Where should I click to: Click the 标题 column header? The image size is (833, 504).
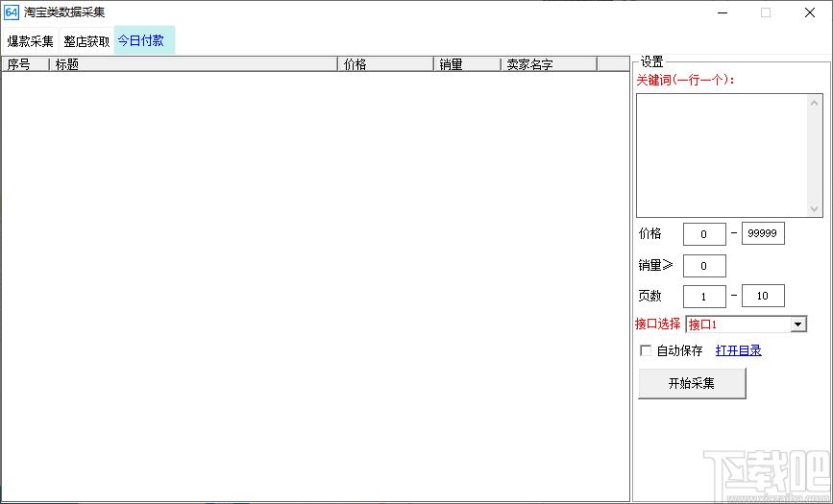pos(194,64)
